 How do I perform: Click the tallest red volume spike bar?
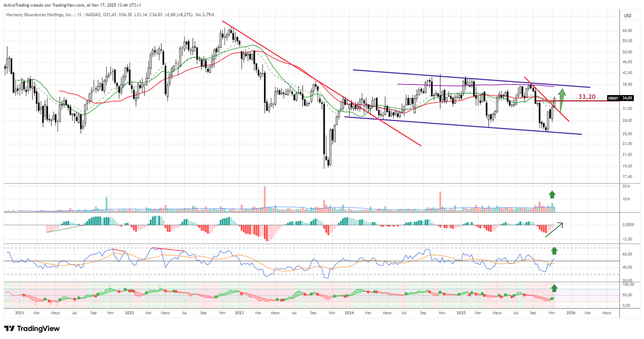point(265,199)
